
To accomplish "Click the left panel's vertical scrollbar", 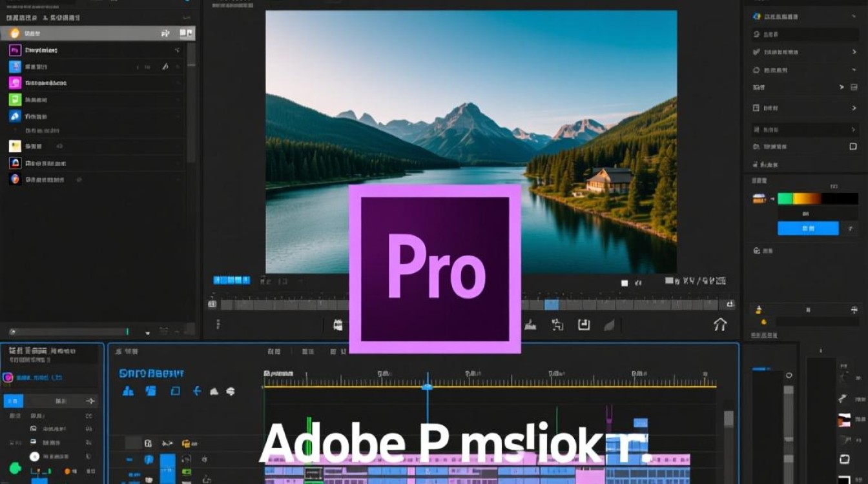I will coord(191,103).
